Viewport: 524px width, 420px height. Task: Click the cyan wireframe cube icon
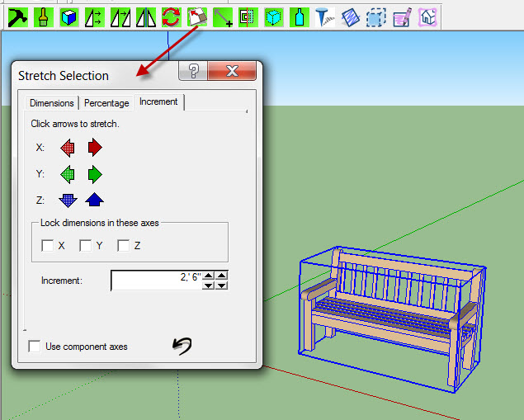(x=274, y=17)
